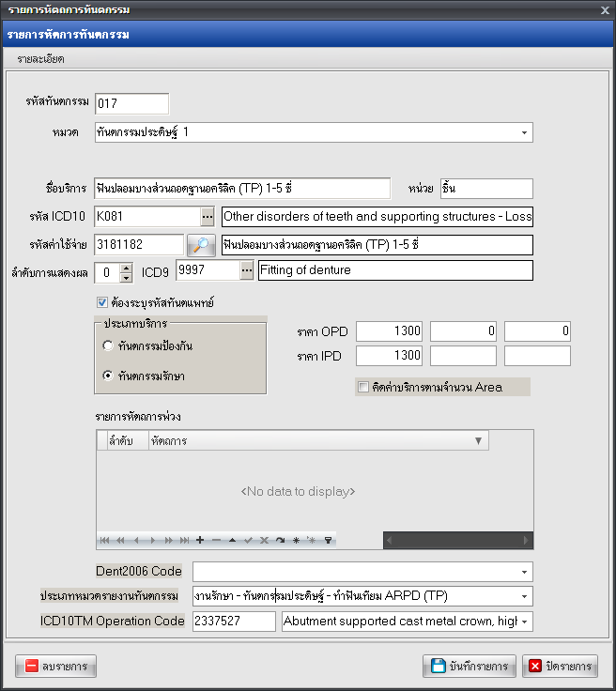Viewport: 616px width, 691px height.
Task: Add a record with the grid plus icon
Action: click(x=200, y=540)
